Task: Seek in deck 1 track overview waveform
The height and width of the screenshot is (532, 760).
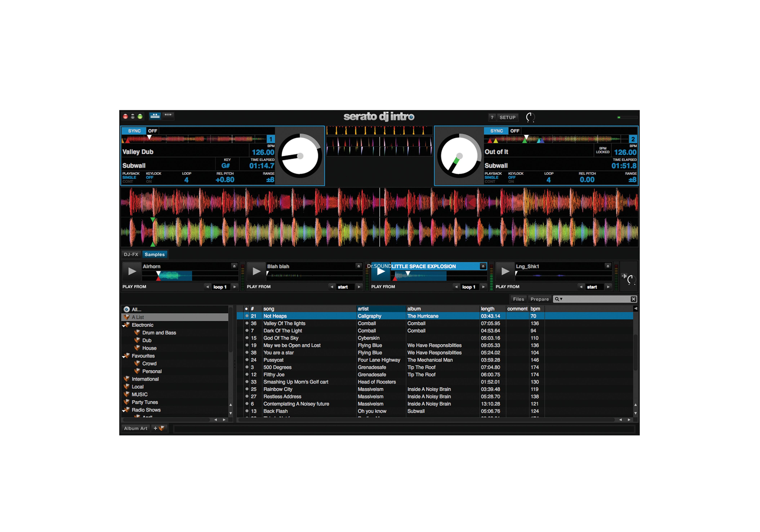Action: point(194,139)
